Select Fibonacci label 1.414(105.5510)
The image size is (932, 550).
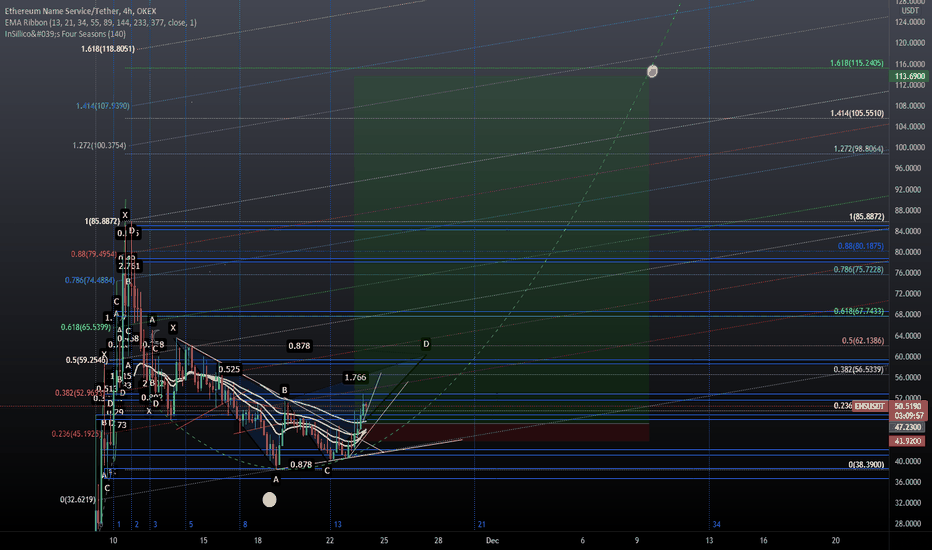tap(857, 113)
